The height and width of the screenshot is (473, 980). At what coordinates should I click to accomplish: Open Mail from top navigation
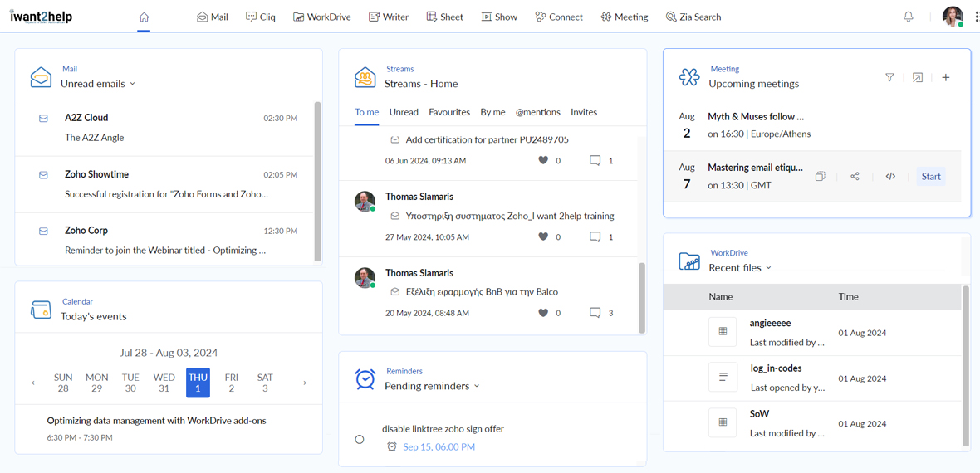pyautogui.click(x=213, y=17)
